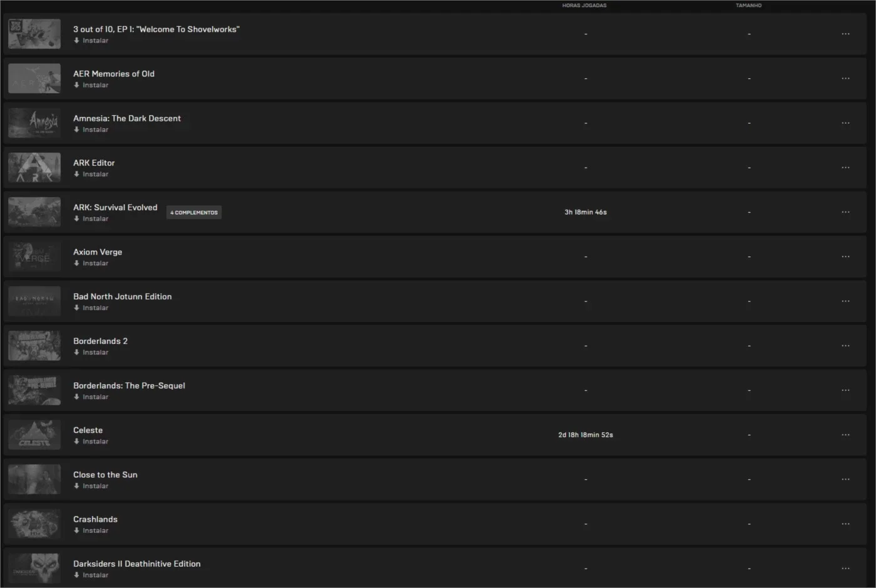Open options menu for Crashlands
This screenshot has height=588, width=876.
pos(845,524)
